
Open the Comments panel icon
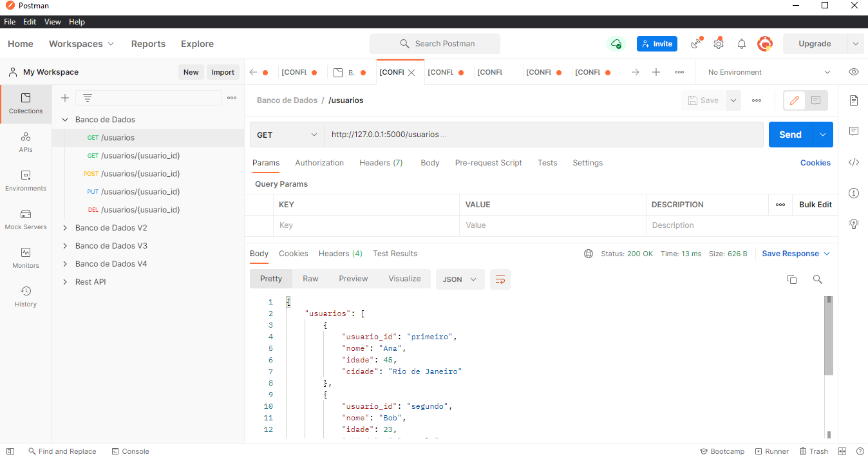point(854,131)
